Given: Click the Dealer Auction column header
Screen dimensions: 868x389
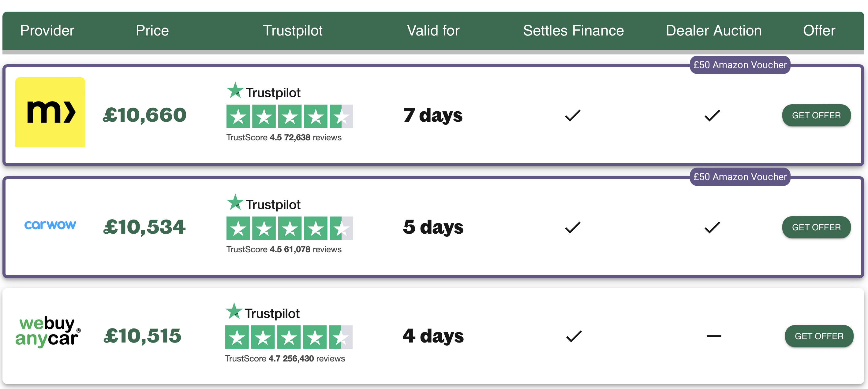Looking at the screenshot, I should coord(713,31).
